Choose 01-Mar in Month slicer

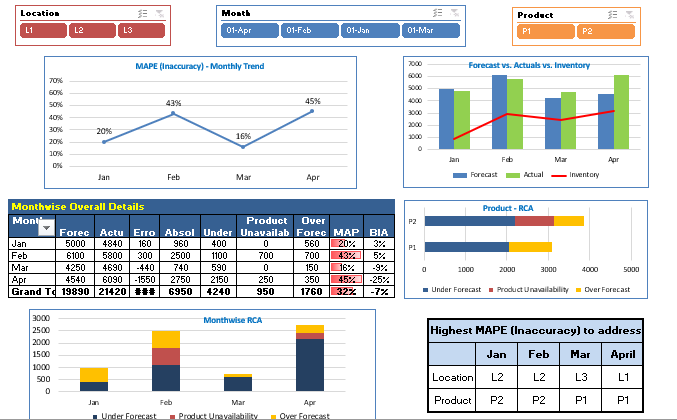pyautogui.click(x=430, y=30)
